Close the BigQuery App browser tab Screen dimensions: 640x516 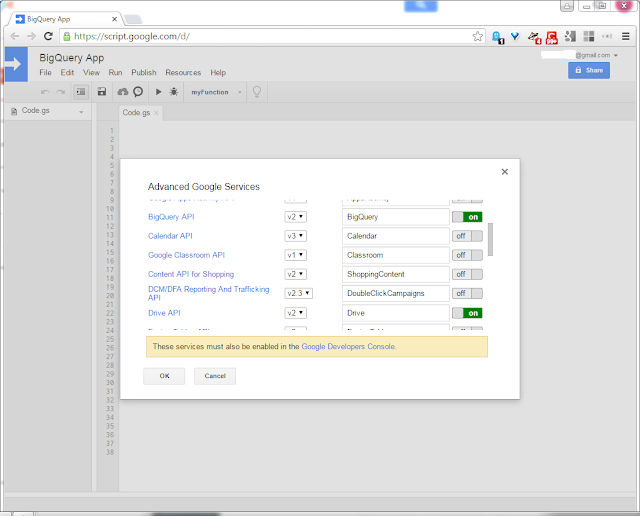[114, 19]
